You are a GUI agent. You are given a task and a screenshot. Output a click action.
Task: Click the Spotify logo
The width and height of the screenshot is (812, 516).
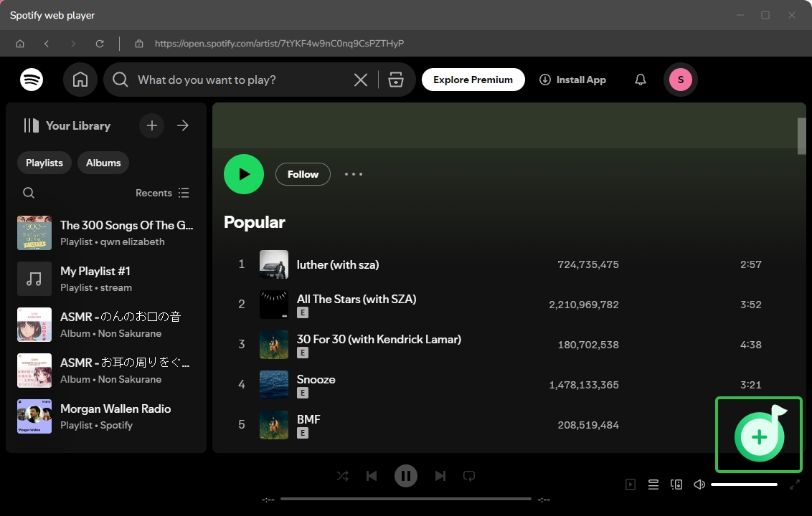coord(32,80)
